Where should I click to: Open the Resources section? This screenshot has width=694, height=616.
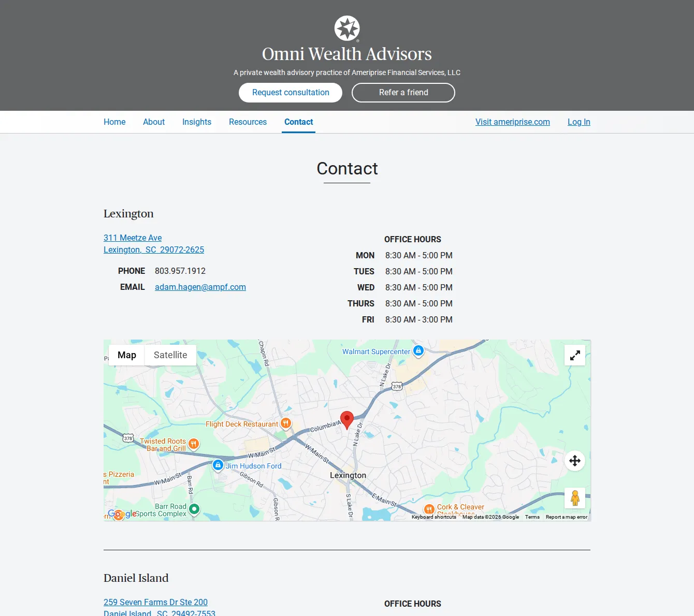tap(248, 122)
